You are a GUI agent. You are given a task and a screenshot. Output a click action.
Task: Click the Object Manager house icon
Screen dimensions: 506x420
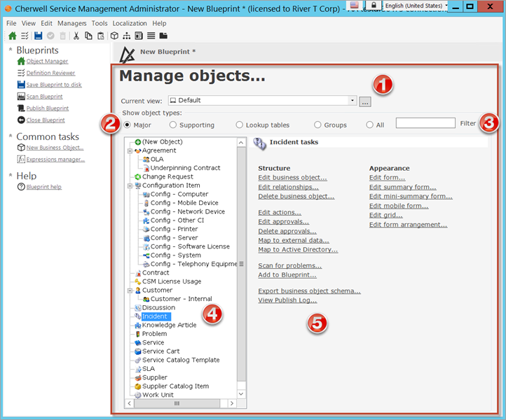pos(21,61)
